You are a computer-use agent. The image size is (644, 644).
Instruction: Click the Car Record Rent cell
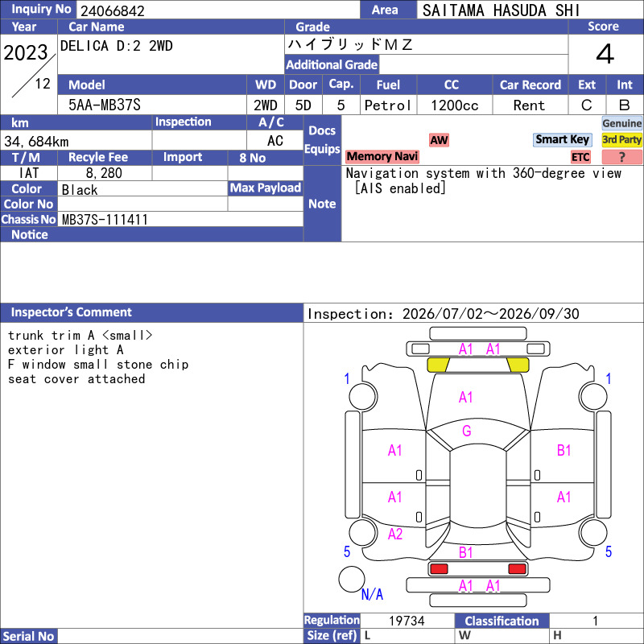tap(530, 105)
